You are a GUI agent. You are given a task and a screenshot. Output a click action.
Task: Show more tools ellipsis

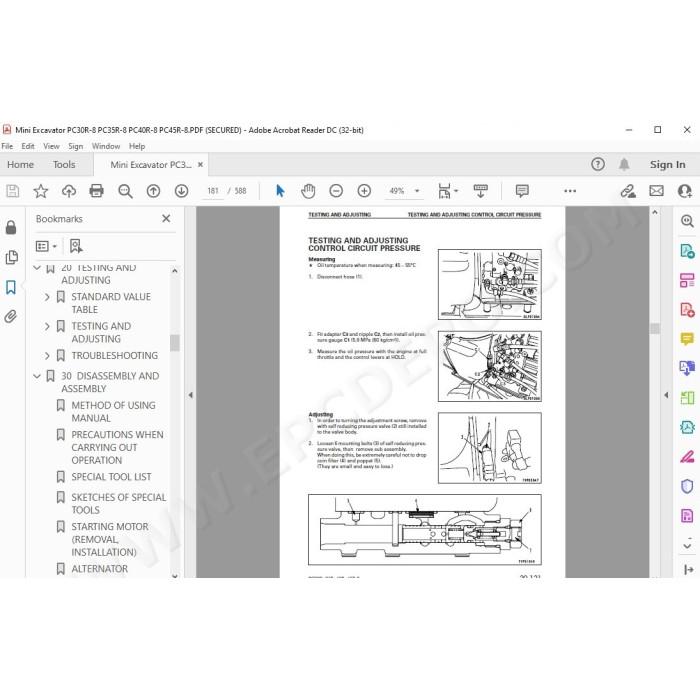tap(570, 191)
